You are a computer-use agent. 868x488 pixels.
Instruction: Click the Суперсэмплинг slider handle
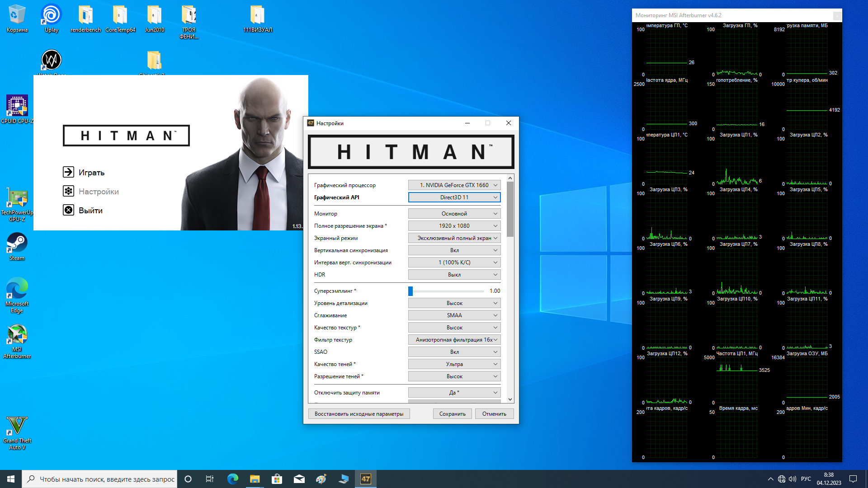pos(410,291)
